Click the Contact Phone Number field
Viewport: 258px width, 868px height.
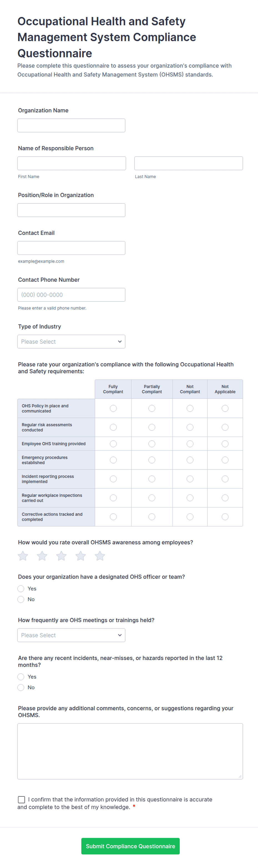71,295
